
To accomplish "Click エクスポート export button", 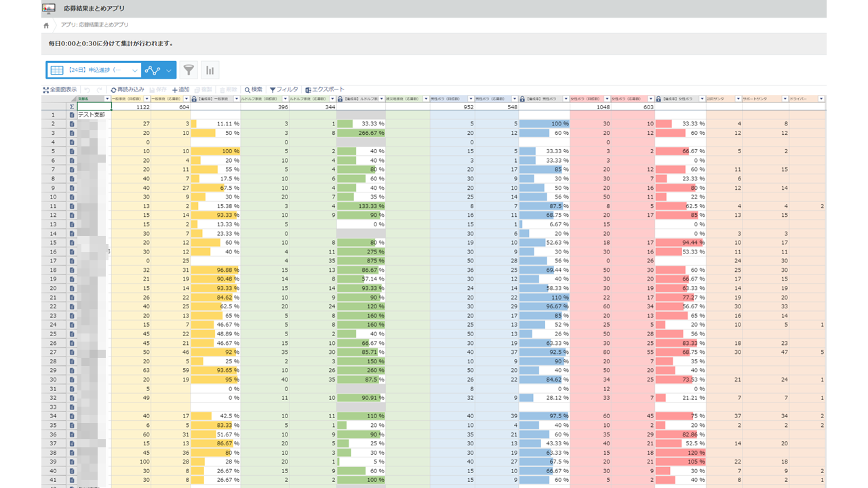I will point(325,89).
